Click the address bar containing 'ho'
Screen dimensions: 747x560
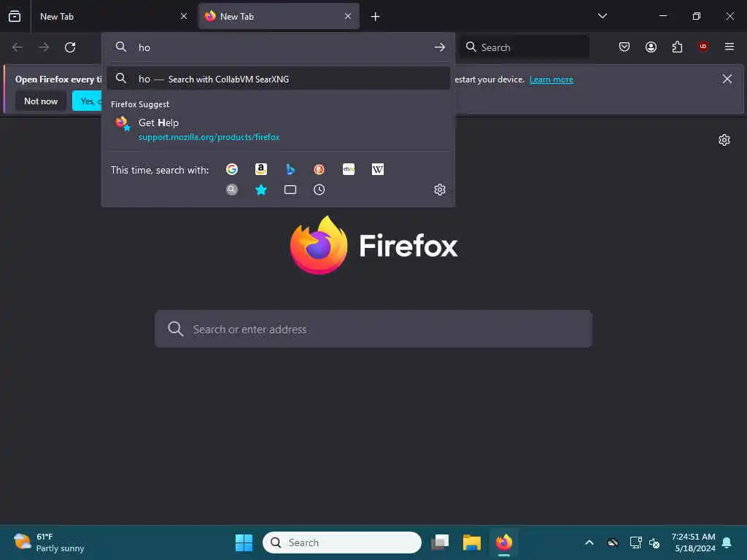(279, 47)
